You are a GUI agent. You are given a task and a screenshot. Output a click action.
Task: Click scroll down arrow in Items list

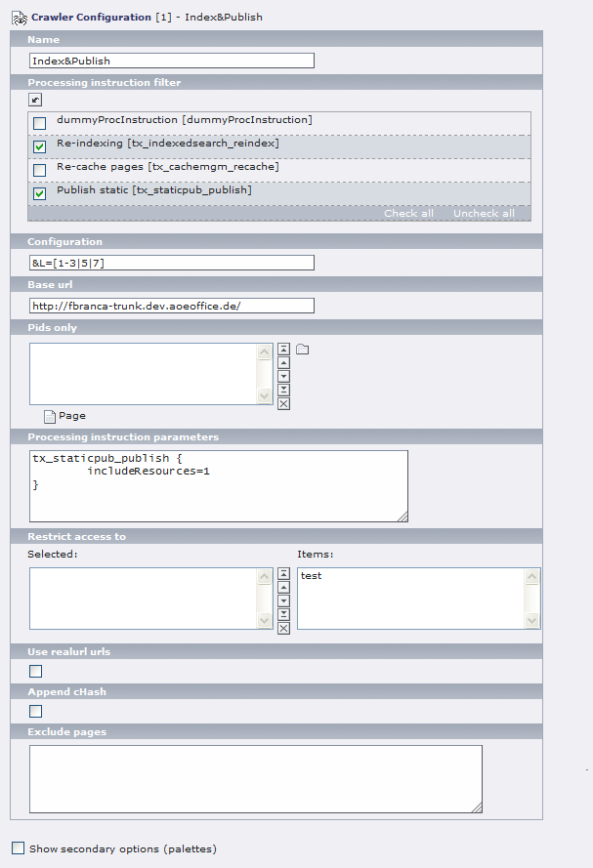pyautogui.click(x=532, y=621)
